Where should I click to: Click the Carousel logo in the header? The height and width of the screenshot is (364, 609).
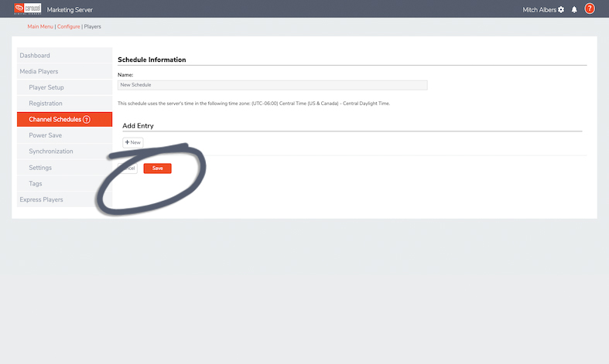coord(27,9)
